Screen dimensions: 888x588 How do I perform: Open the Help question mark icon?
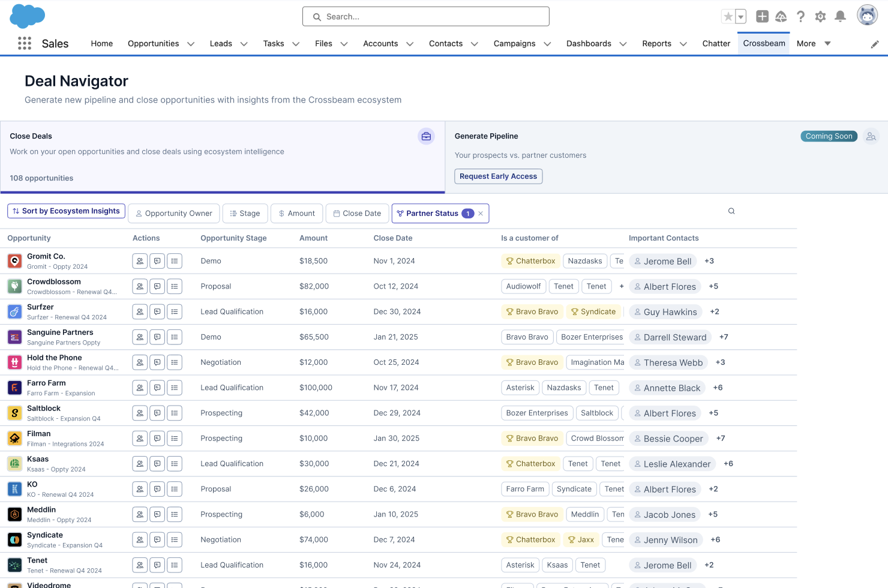pos(800,17)
